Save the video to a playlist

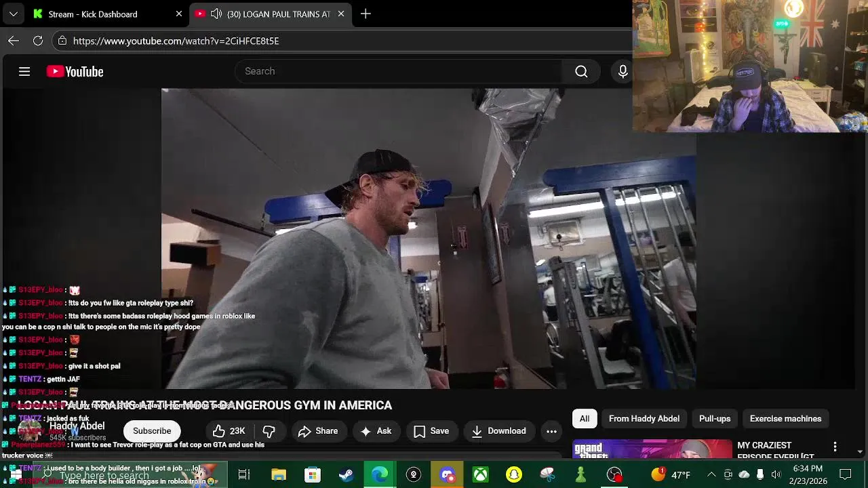coord(431,431)
